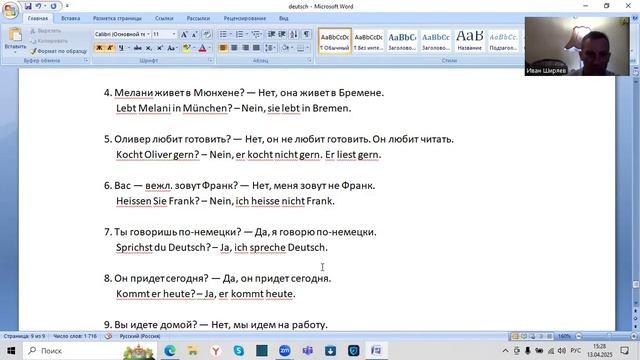This screenshot has height=360, width=640.
Task: Decrease paragraph indent
Action: (x=271, y=34)
